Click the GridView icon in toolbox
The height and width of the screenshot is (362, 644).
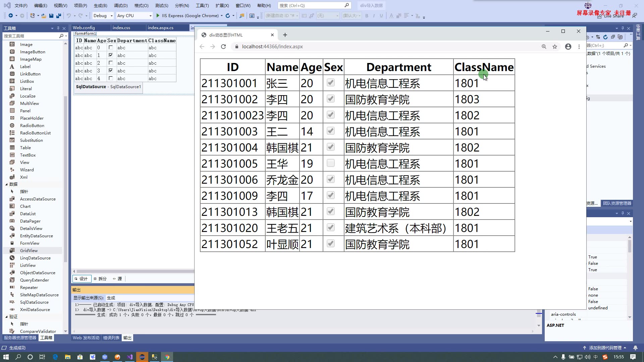point(12,250)
